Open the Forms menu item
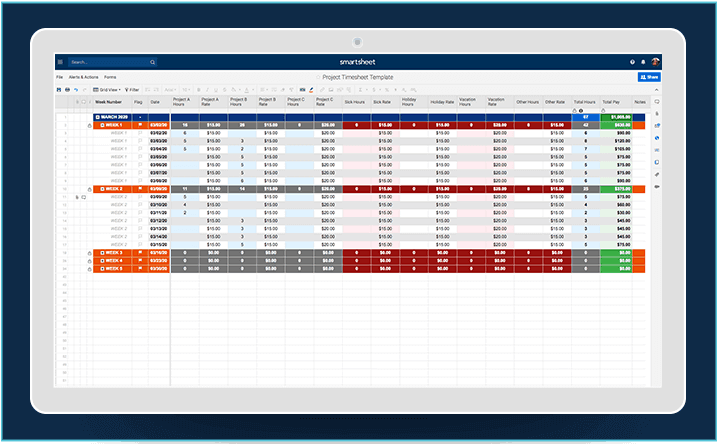The height and width of the screenshot is (444, 718). (111, 76)
